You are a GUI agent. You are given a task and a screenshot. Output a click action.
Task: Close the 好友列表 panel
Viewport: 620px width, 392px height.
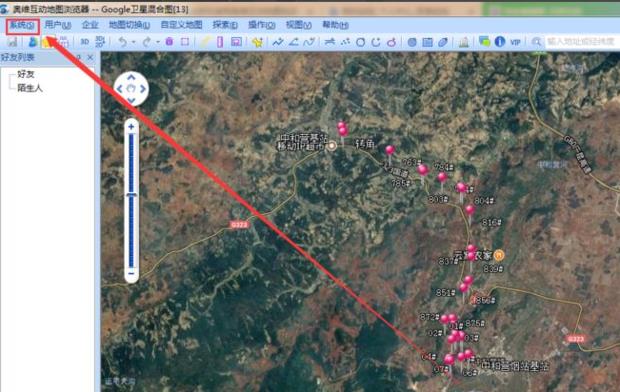[x=90, y=58]
